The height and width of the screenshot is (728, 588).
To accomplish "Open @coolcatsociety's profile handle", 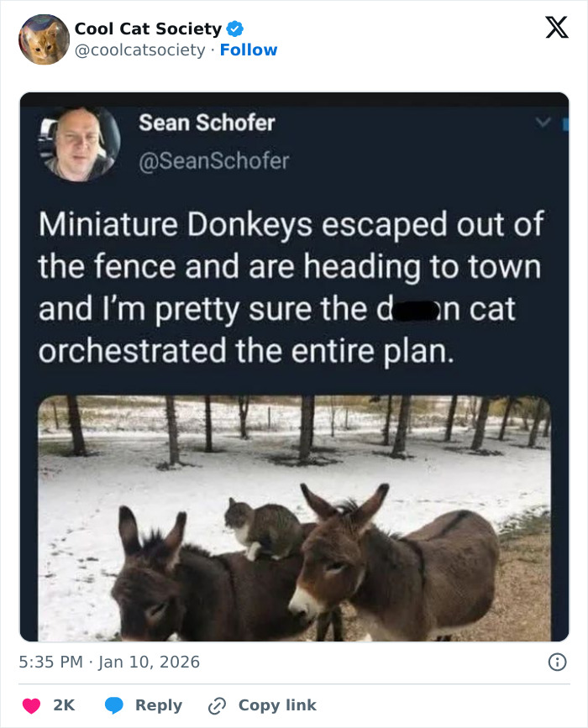I will click(x=139, y=50).
